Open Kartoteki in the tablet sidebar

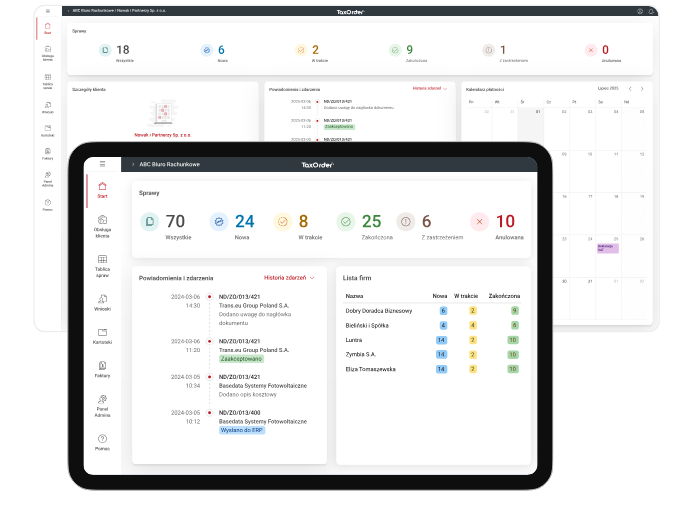click(102, 336)
